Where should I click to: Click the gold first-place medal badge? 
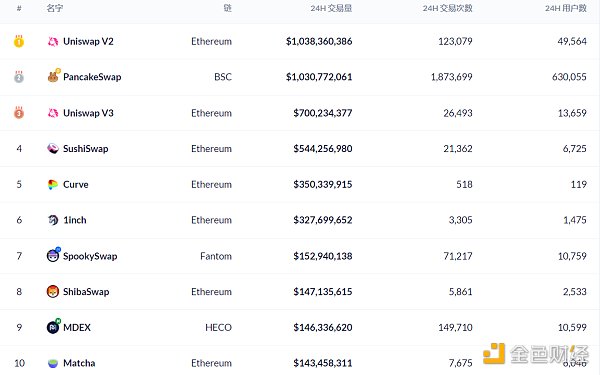[19, 41]
